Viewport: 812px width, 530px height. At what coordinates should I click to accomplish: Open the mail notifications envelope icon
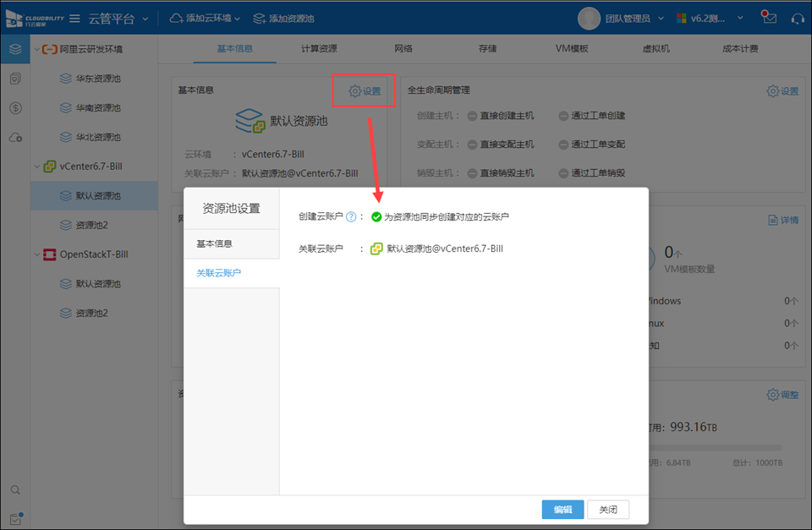point(768,18)
